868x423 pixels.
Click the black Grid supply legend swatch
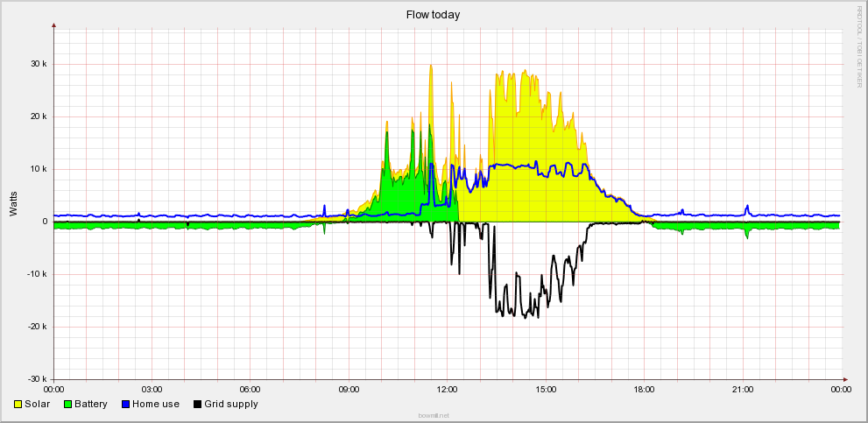point(198,405)
